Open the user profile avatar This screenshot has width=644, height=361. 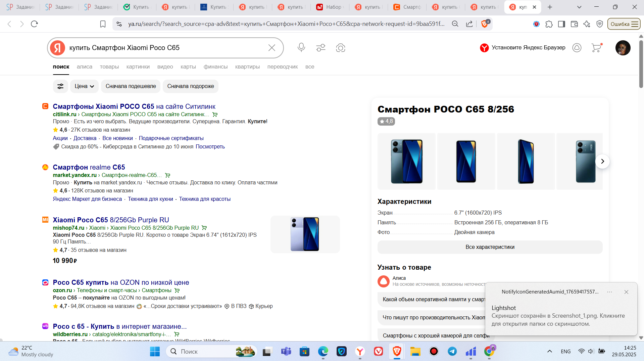click(623, 48)
